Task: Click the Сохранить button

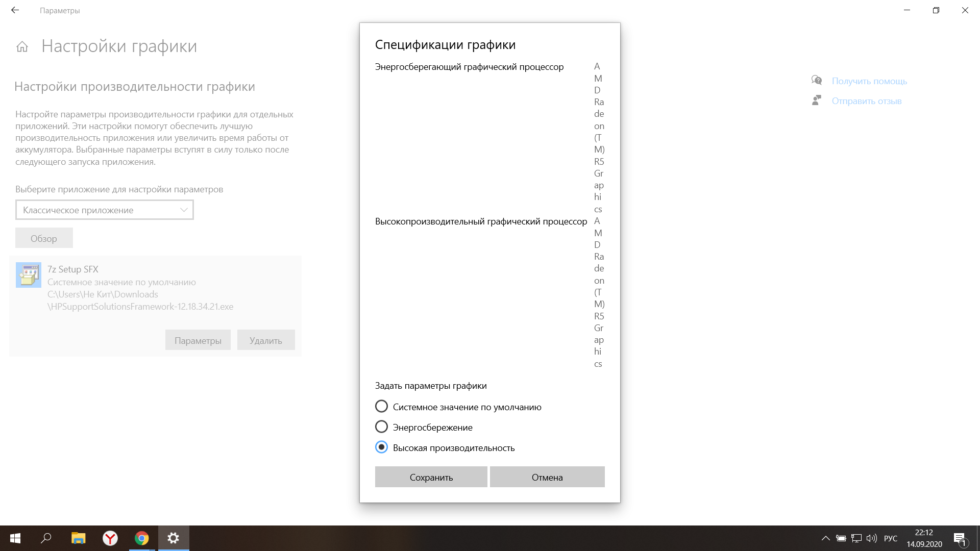Action: tap(431, 477)
